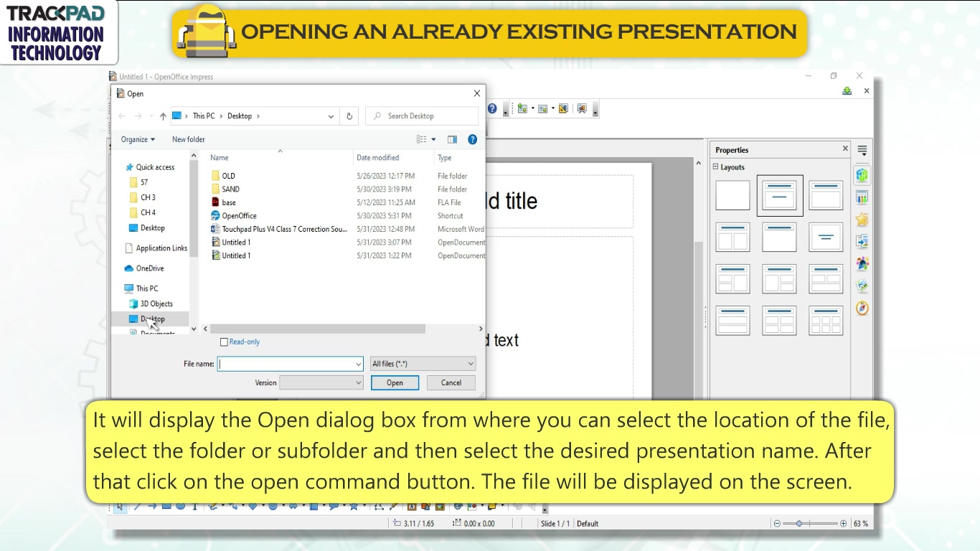Click the Insert Slide toolbar icon
The height and width of the screenshot is (551, 980).
tap(522, 108)
